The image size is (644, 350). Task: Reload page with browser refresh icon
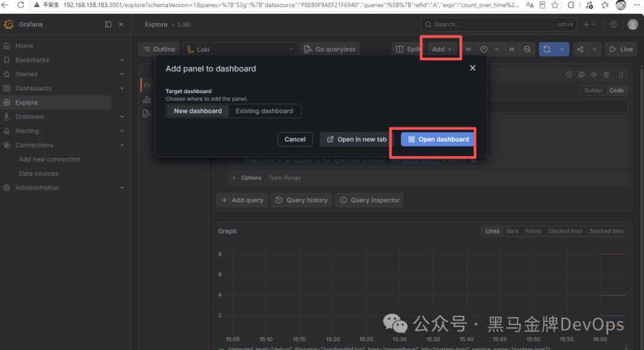pyautogui.click(x=20, y=5)
